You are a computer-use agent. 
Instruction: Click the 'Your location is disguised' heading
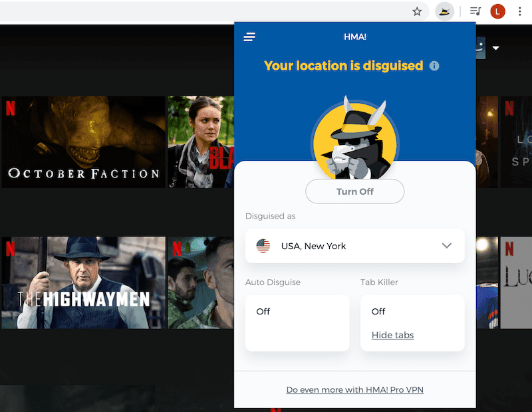click(x=344, y=66)
